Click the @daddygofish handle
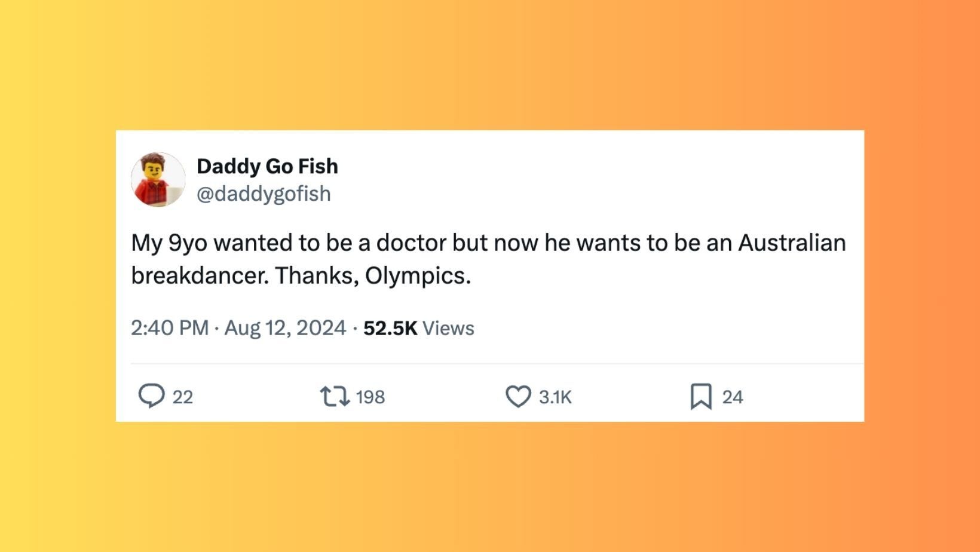The height and width of the screenshot is (552, 980). 264,194
